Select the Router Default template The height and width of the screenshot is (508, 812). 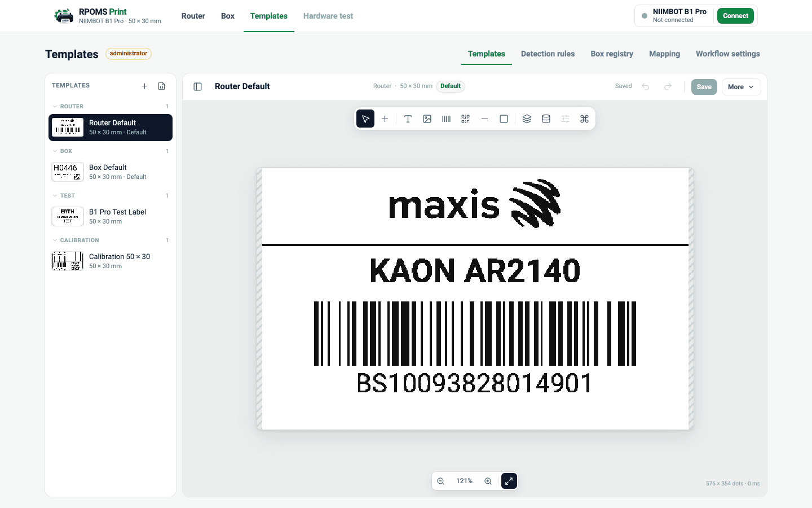click(x=111, y=128)
